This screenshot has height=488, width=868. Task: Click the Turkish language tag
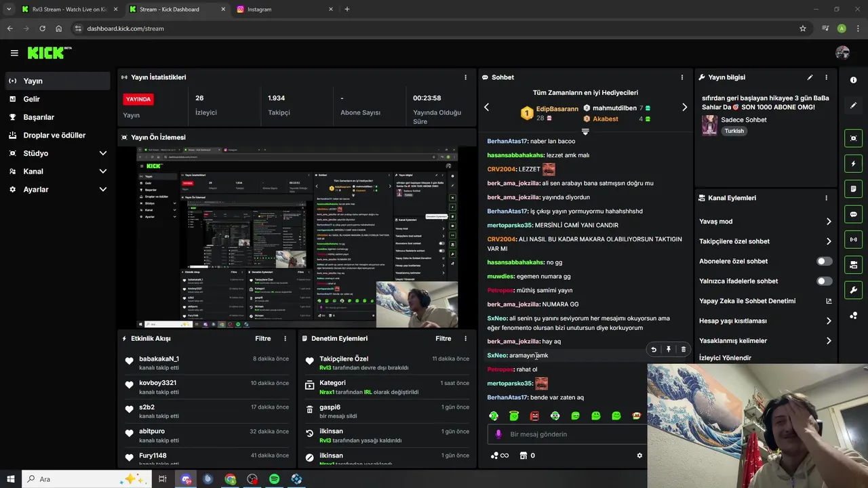(x=734, y=131)
